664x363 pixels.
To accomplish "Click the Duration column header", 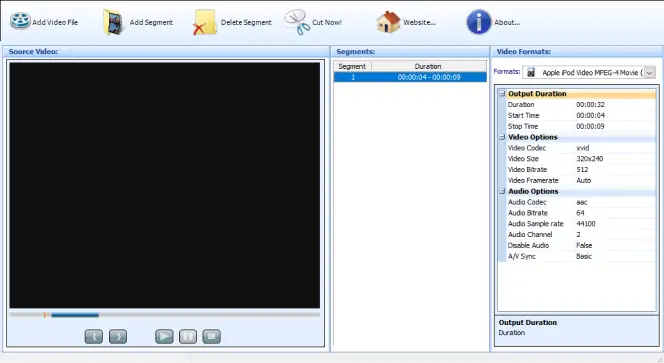I will click(429, 67).
